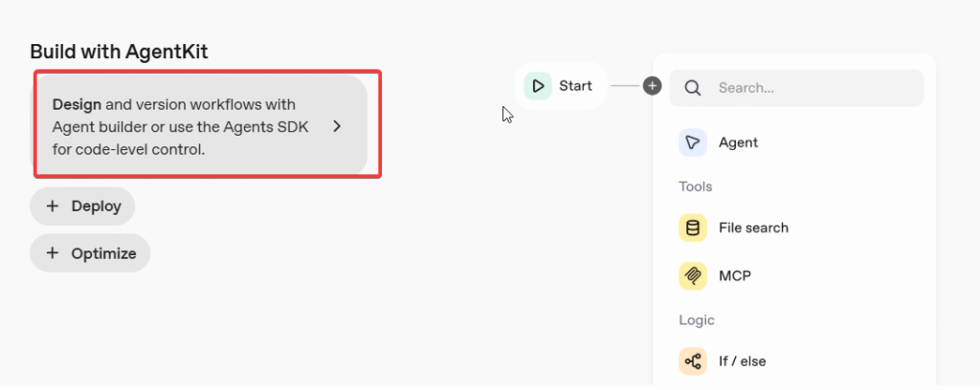Expand Deploy using its plus icon
Image resolution: width=980 pixels, height=390 pixels.
click(53, 206)
